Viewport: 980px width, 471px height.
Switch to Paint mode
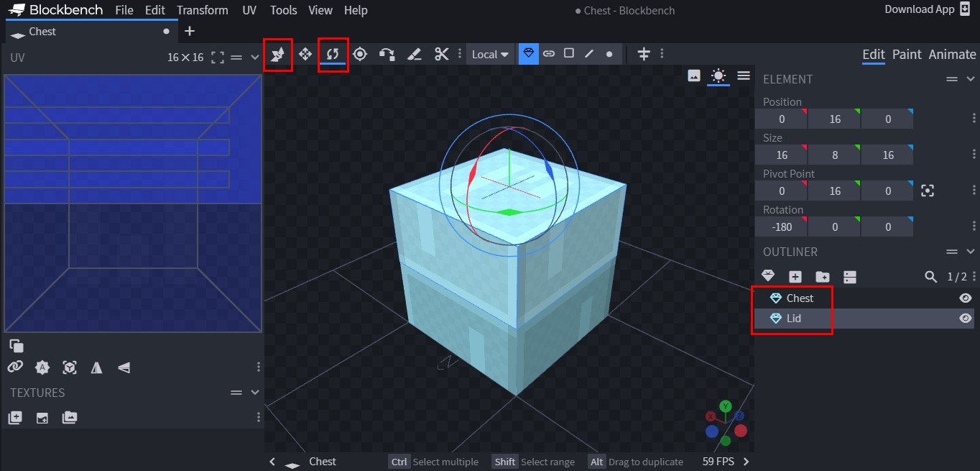907,55
